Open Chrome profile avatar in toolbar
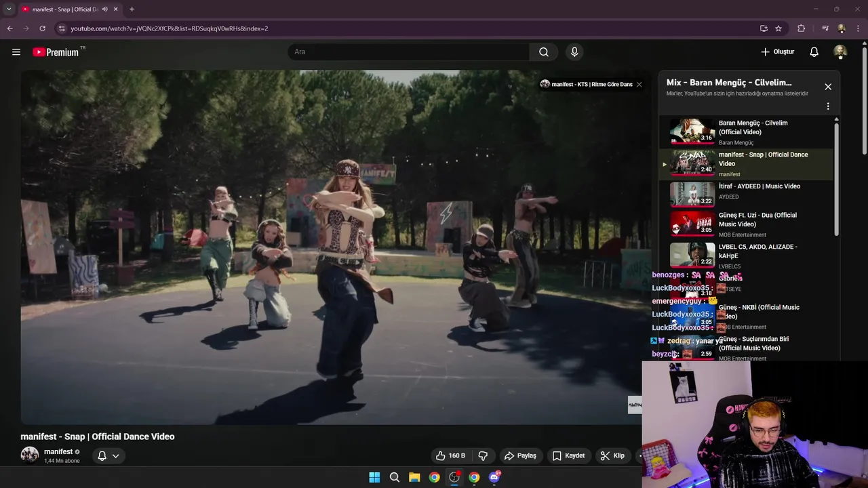This screenshot has width=868, height=488. click(x=842, y=28)
